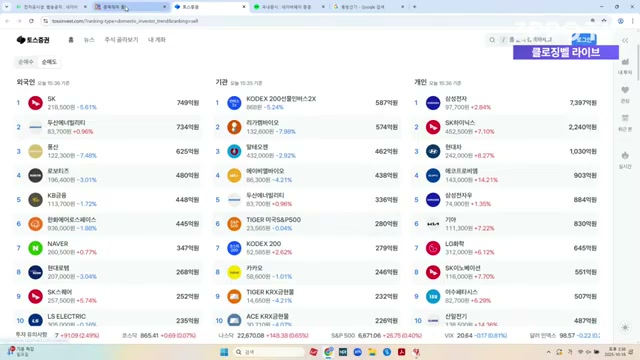Click the 기아 logo icon

pos(433,224)
